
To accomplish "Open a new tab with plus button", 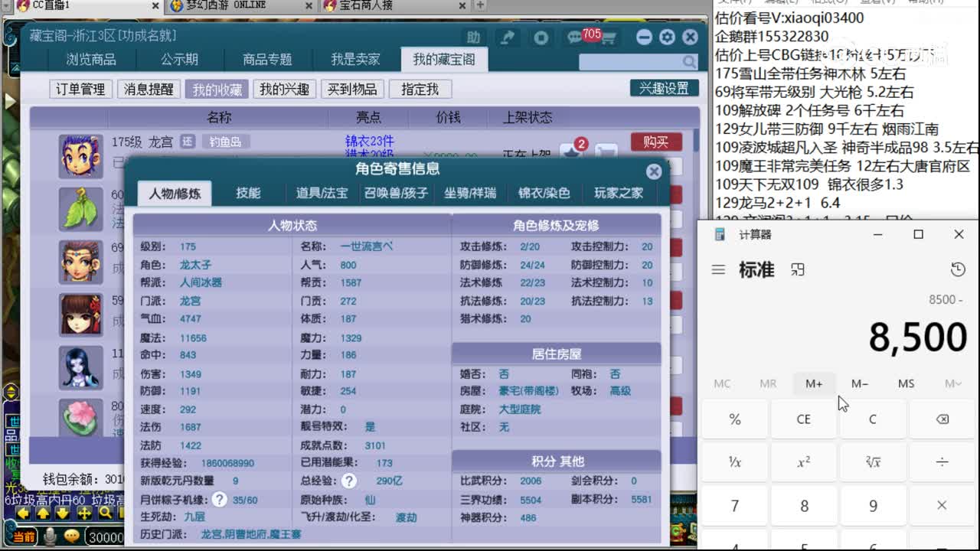I will click(x=480, y=5).
